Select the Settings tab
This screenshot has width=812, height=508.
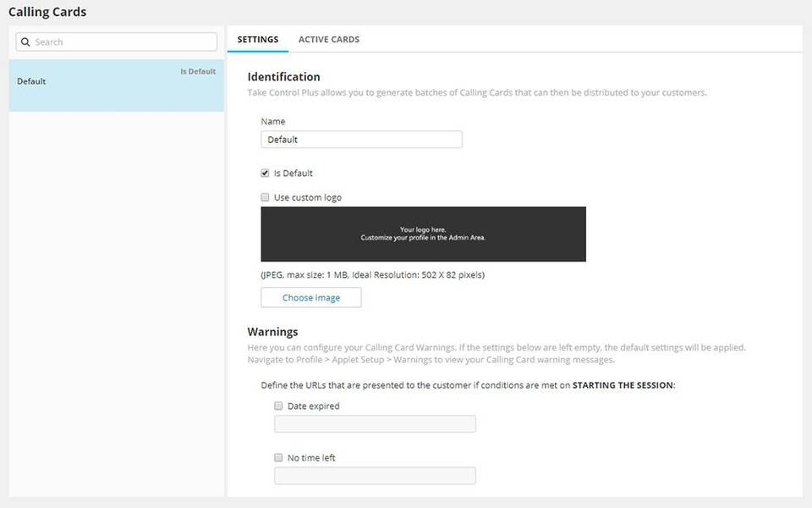[257, 39]
